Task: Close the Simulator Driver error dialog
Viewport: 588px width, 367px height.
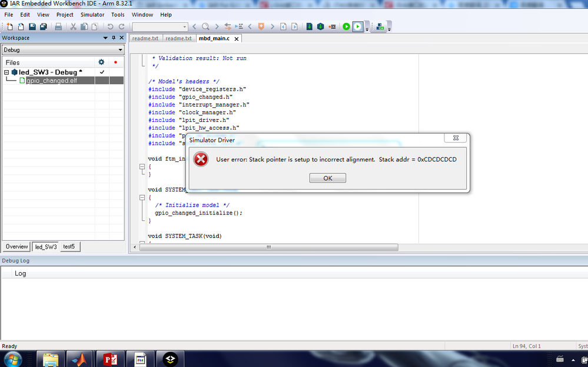Action: pos(456,138)
